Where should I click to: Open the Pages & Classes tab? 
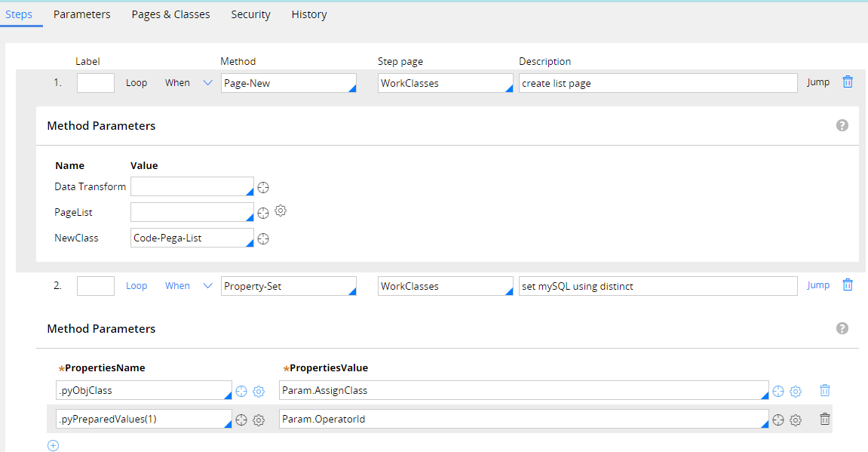tap(170, 14)
